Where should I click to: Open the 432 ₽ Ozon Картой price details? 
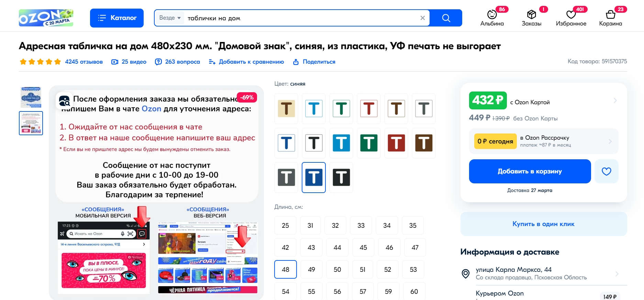click(x=544, y=100)
